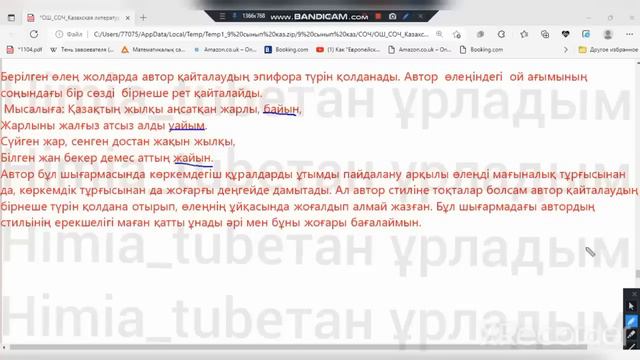Click the line starting Сүйген жар, сенген достан

tap(118, 142)
